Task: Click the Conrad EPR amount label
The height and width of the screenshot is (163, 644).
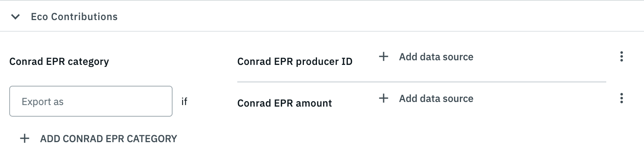Action: click(x=284, y=103)
